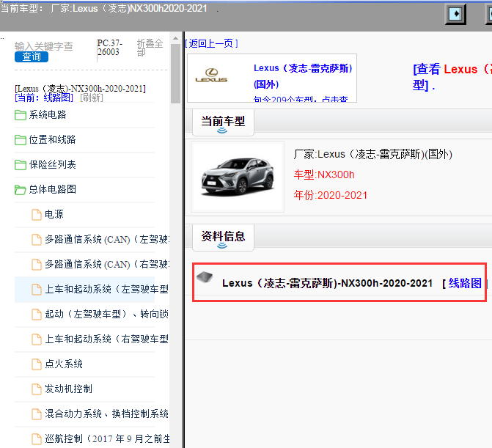Screen dimensions: 492x448
Task: Click the document icon for 多路通信系统 (CAN) 左驾驶
Action: pos(37,240)
